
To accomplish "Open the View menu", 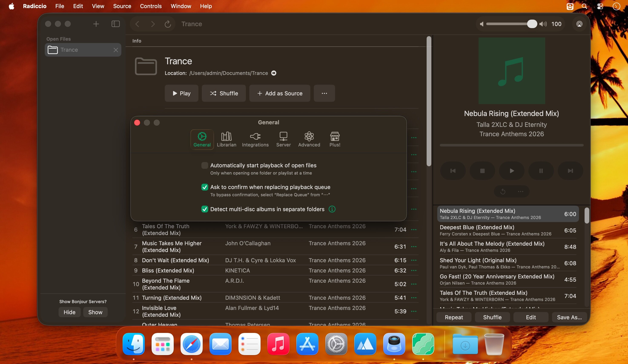I will tap(98, 6).
